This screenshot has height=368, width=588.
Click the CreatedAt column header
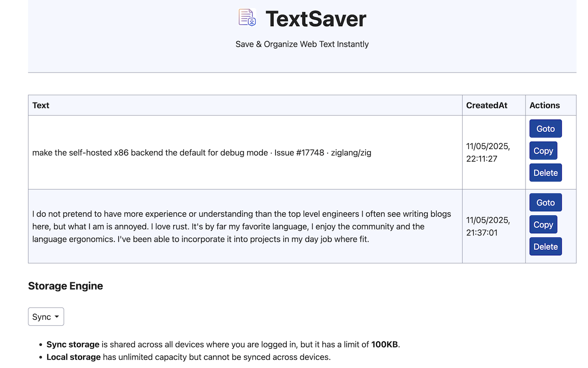click(x=494, y=105)
